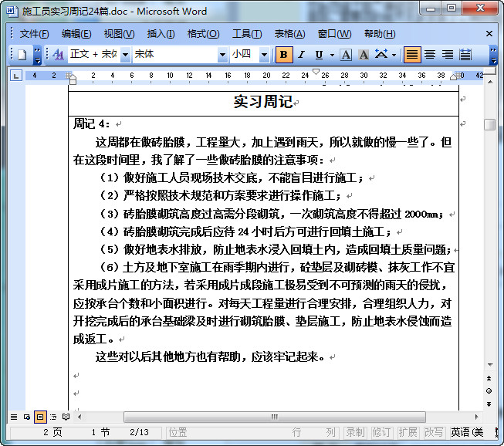The height and width of the screenshot is (446, 504).
Task: Click the horizontal scrollbar right arrow
Action: point(476,417)
